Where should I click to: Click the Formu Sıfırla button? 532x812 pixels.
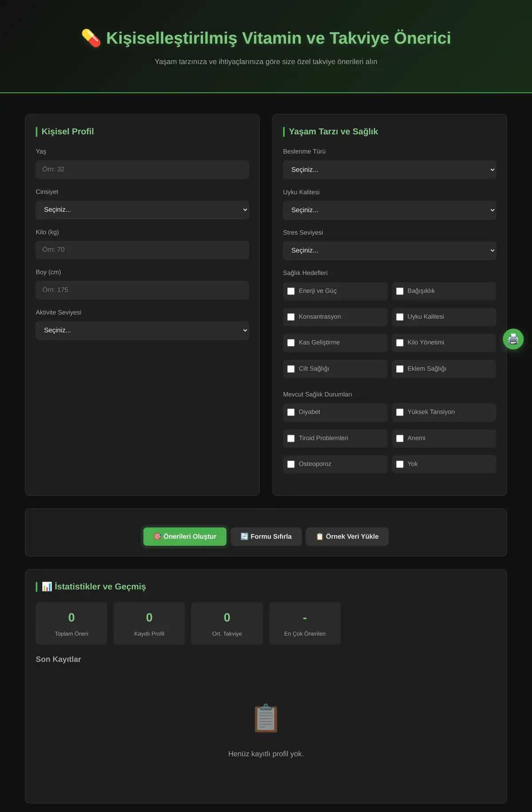click(266, 536)
